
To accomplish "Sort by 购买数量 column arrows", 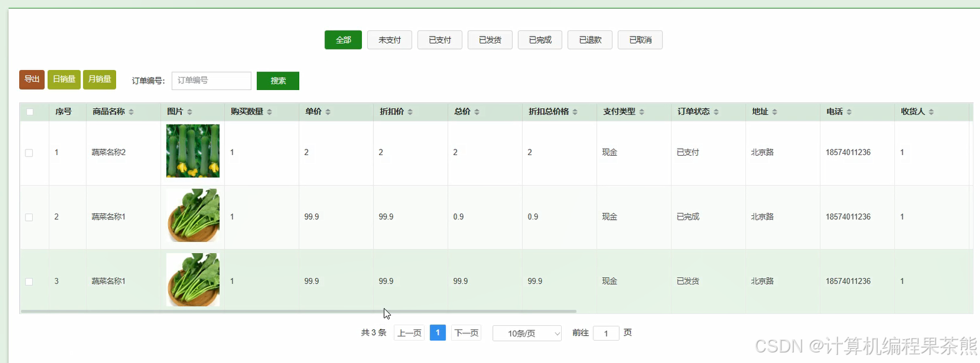I will pyautogui.click(x=269, y=112).
